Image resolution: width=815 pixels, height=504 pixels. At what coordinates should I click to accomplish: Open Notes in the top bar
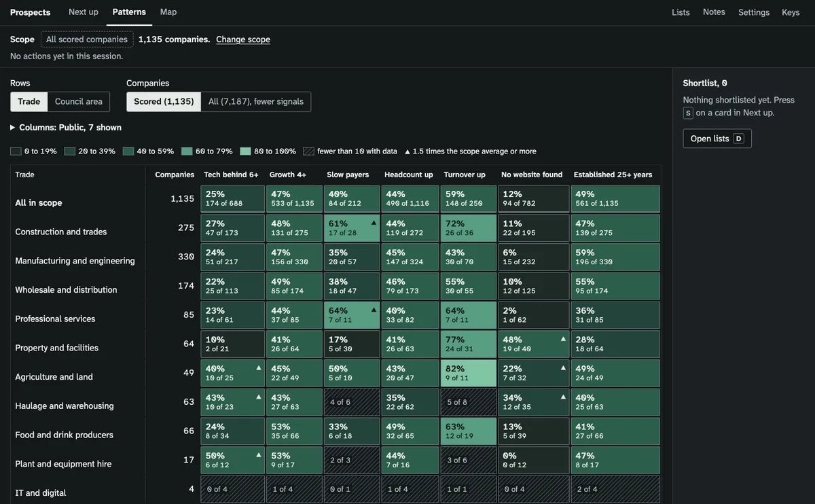[x=714, y=12]
